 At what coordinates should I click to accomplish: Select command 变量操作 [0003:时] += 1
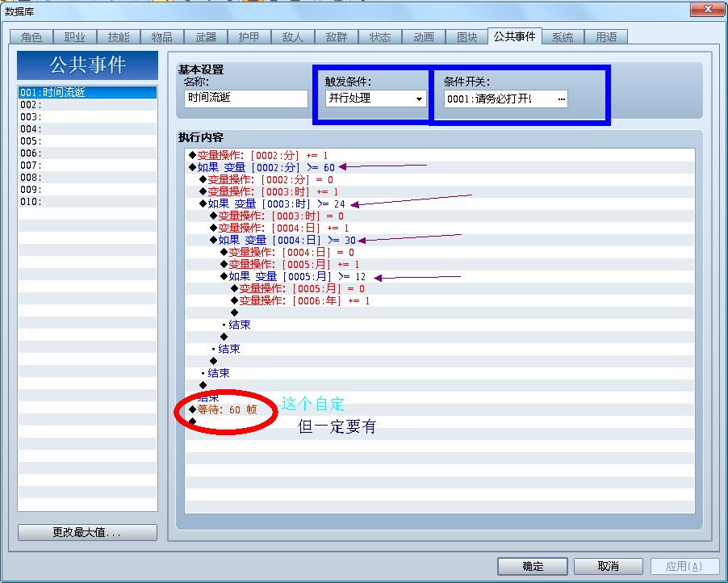[440, 191]
